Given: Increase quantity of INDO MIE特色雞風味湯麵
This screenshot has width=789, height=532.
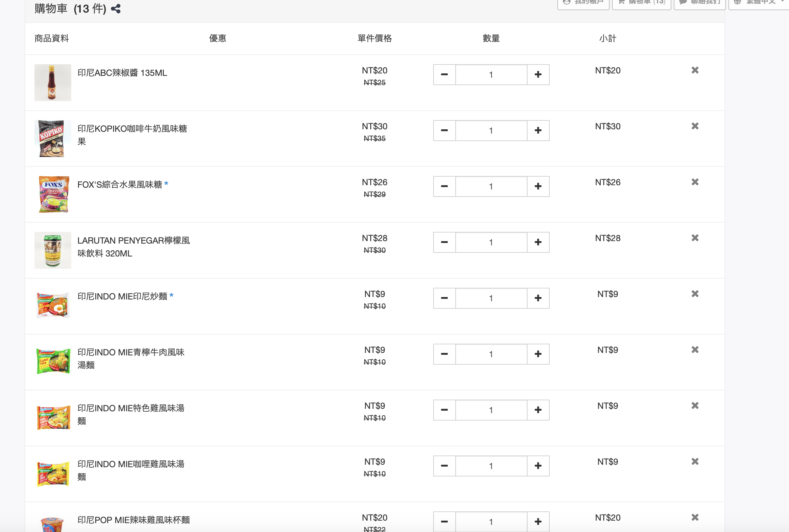Looking at the screenshot, I should click(538, 410).
